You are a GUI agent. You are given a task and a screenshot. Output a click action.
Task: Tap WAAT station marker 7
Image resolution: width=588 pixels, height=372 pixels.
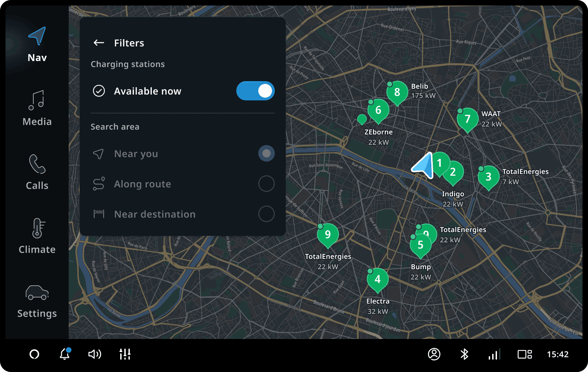pyautogui.click(x=467, y=119)
